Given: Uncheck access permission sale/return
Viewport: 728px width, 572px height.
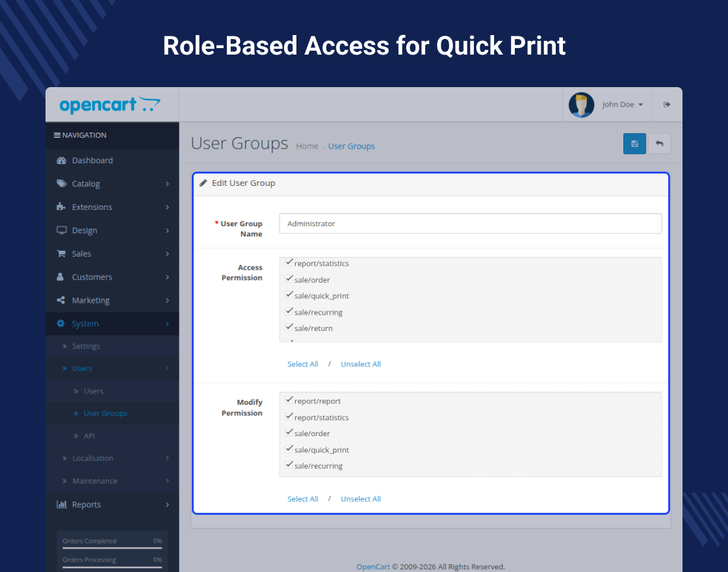Looking at the screenshot, I should 289,328.
